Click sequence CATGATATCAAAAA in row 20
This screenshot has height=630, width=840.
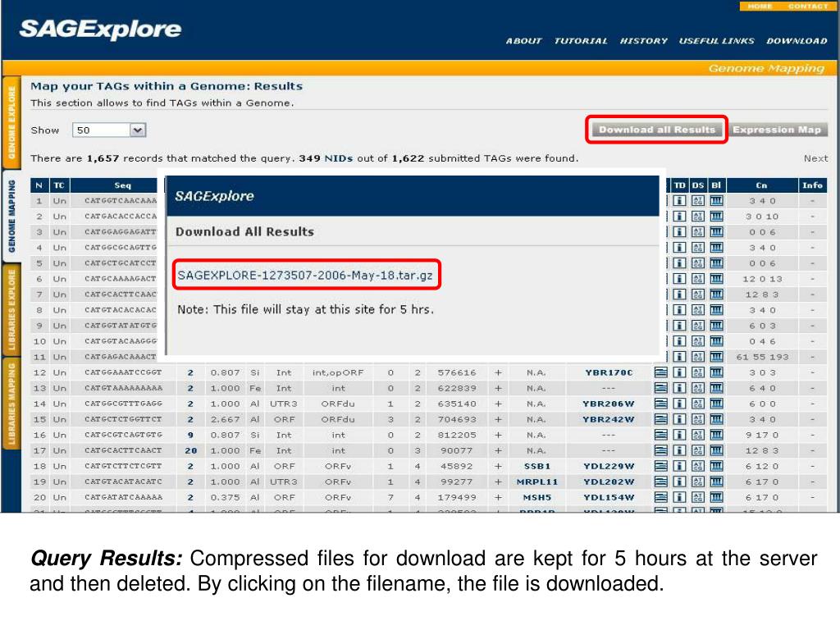123,497
